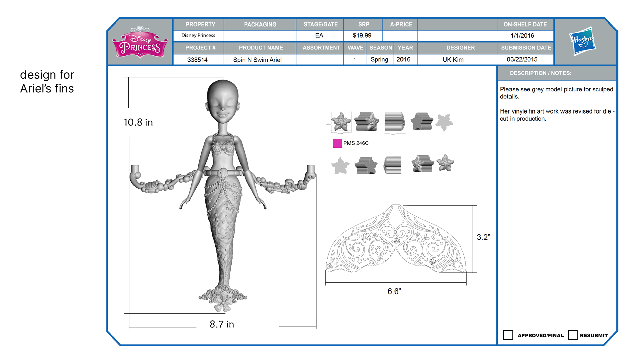Image resolution: width=644 pixels, height=361 pixels.
Task: Click the '1/1/2016' on-shelf date
Action: (x=522, y=36)
